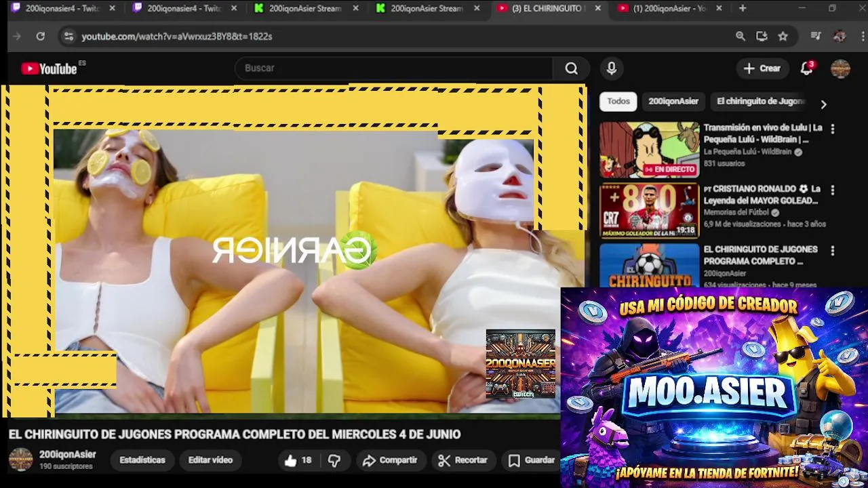Click La Pequeña Lulú - WildBrain channel name
Image resolution: width=868 pixels, height=488 pixels.
click(748, 152)
